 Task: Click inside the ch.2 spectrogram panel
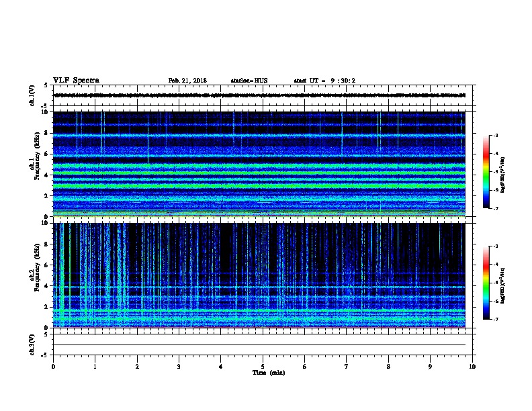[x=259, y=275]
